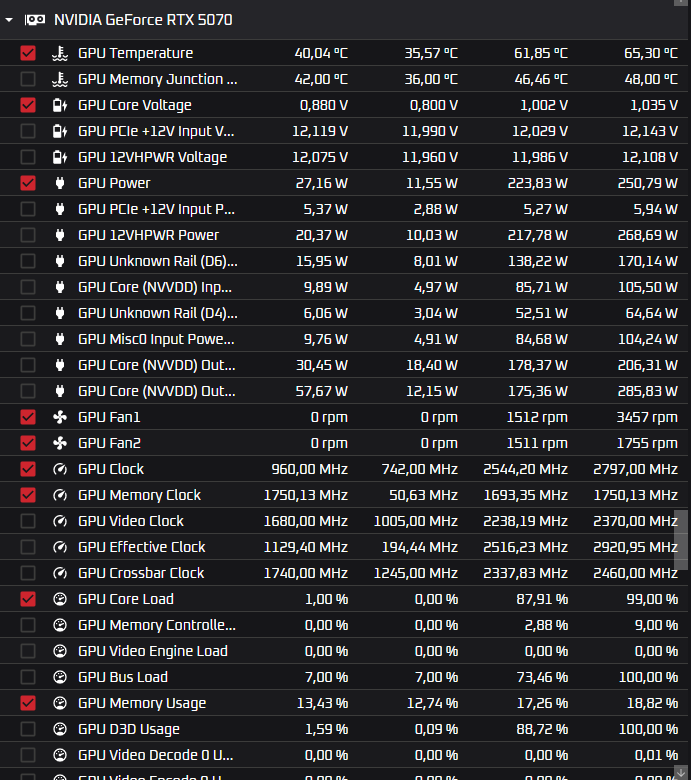Uncheck the GPU Temperature checkbox

coord(28,53)
